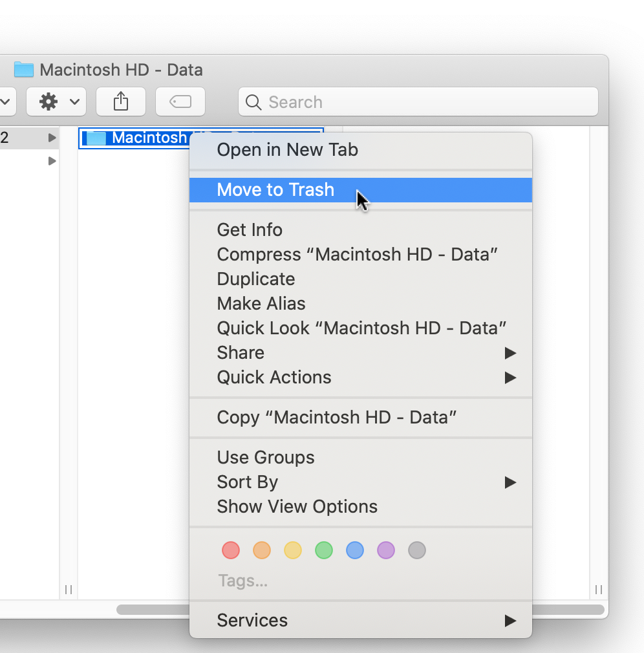Screen dimensions: 644x653
Task: Apply the red tag color
Action: tap(231, 550)
